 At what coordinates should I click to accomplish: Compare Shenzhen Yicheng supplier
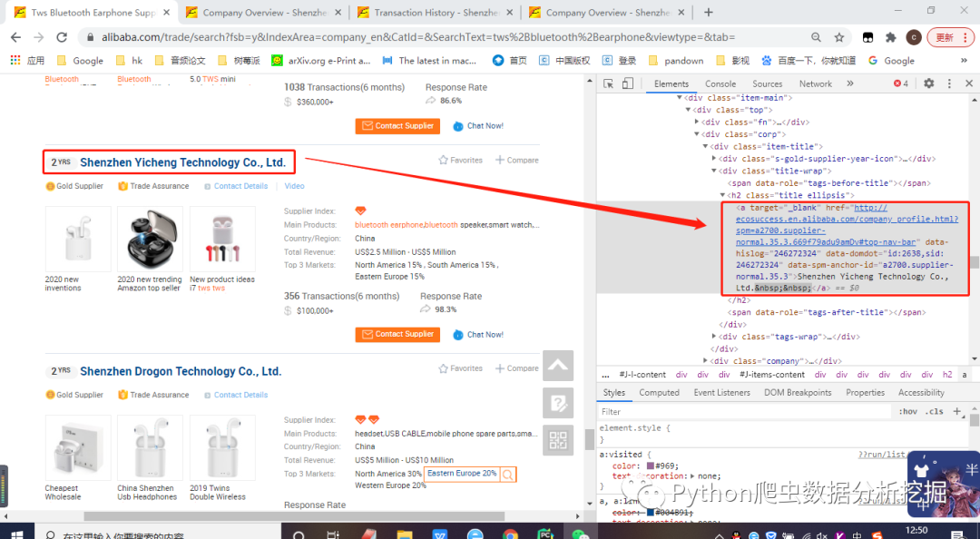click(517, 160)
